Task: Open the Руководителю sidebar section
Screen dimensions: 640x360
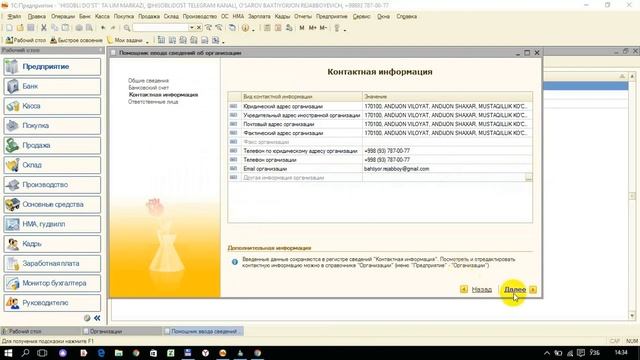Action: [x=52, y=303]
